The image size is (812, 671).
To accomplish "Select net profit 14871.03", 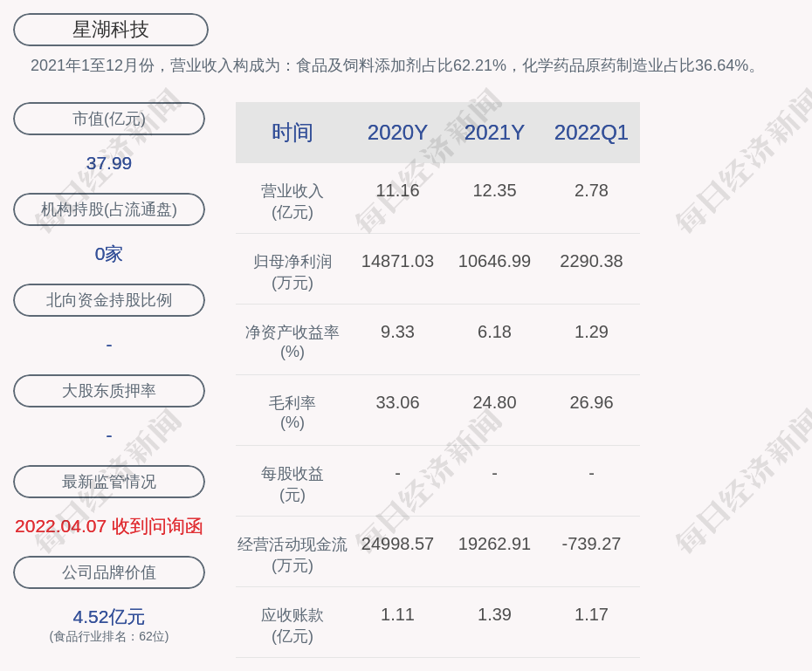I will (398, 261).
